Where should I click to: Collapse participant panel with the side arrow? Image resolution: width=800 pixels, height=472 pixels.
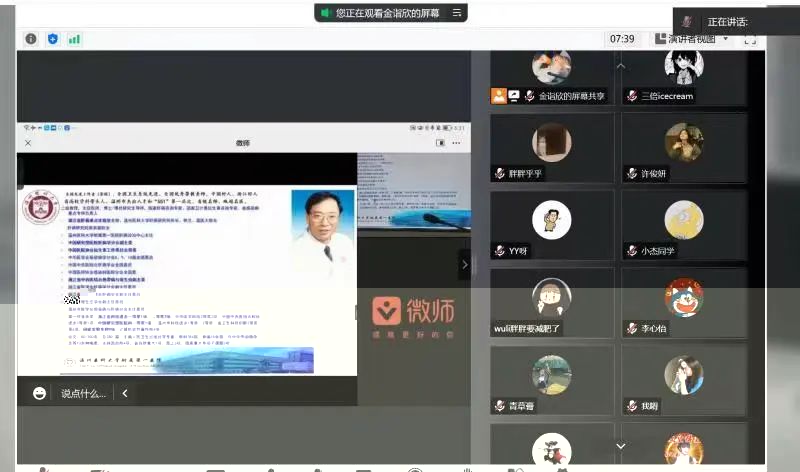point(464,264)
